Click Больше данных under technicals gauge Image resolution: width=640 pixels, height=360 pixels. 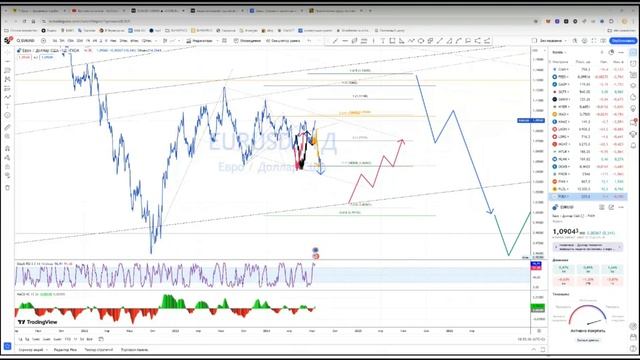[588, 340]
